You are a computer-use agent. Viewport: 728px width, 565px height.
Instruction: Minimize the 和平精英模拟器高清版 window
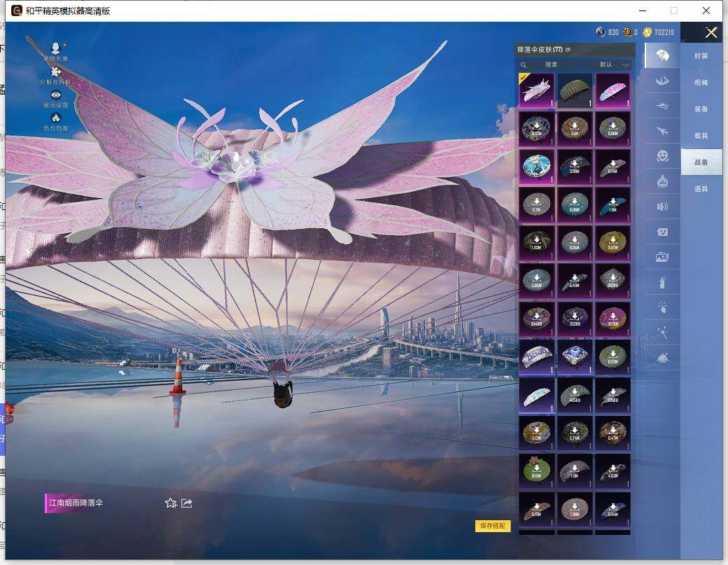[x=643, y=11]
